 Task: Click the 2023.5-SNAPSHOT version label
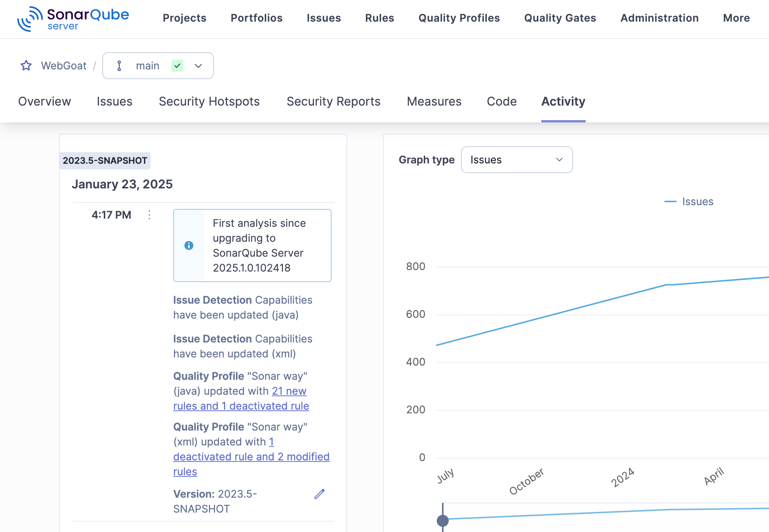coord(105,160)
